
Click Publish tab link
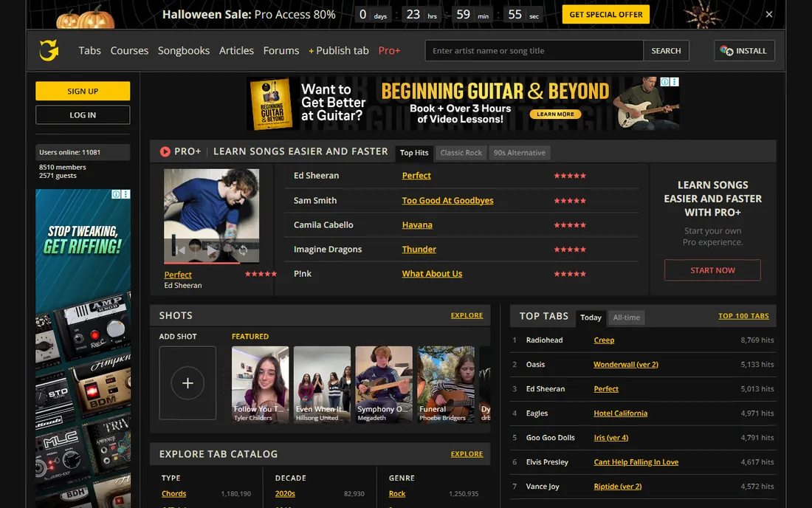pos(339,50)
